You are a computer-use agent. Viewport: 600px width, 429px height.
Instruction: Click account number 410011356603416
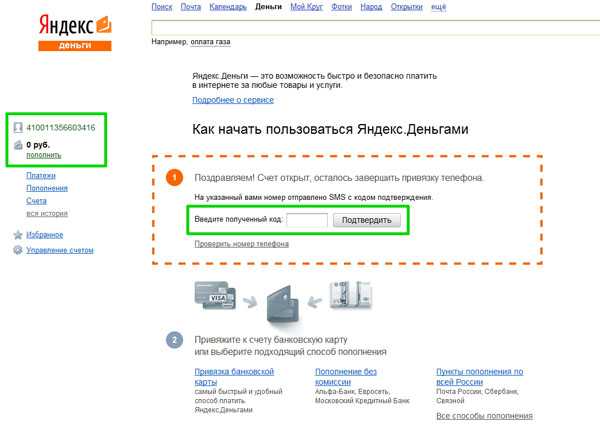[x=60, y=128]
